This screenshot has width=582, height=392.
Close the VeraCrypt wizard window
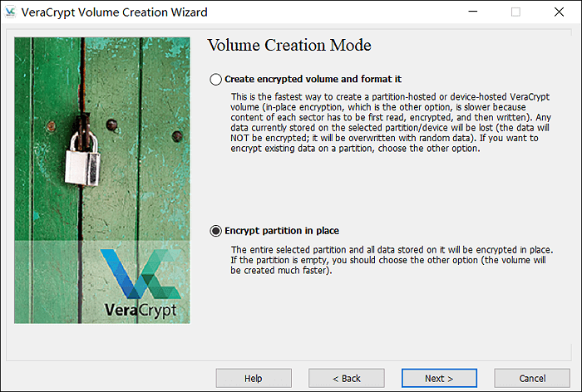coord(560,12)
